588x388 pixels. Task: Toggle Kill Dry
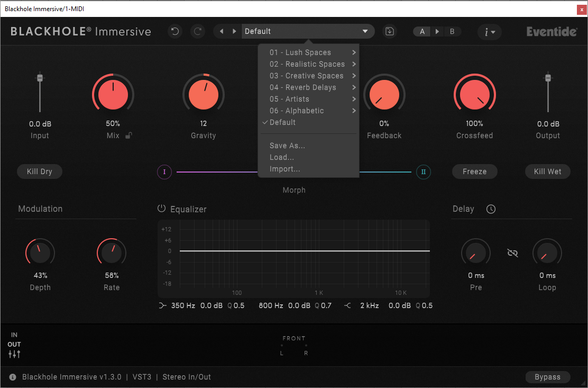pyautogui.click(x=39, y=172)
